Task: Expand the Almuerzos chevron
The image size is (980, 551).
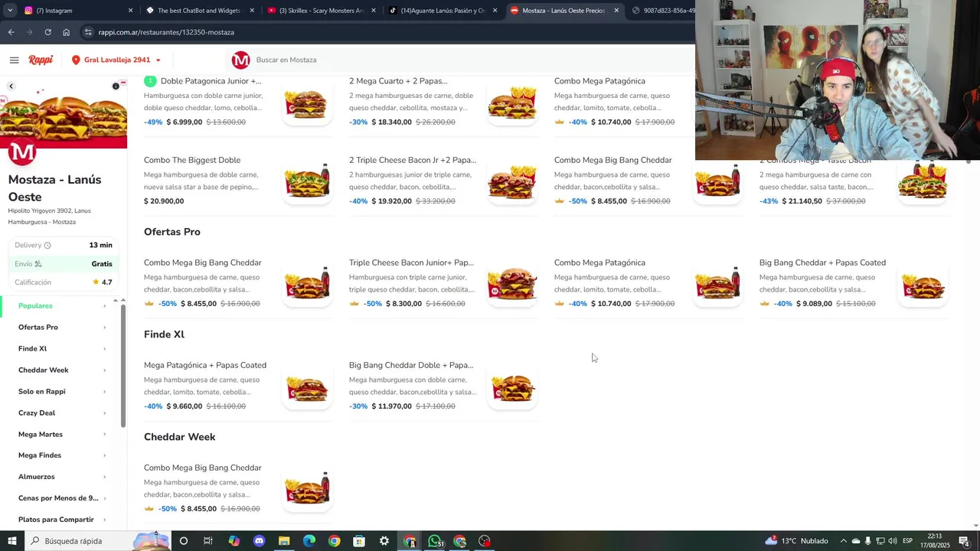Action: point(105,477)
